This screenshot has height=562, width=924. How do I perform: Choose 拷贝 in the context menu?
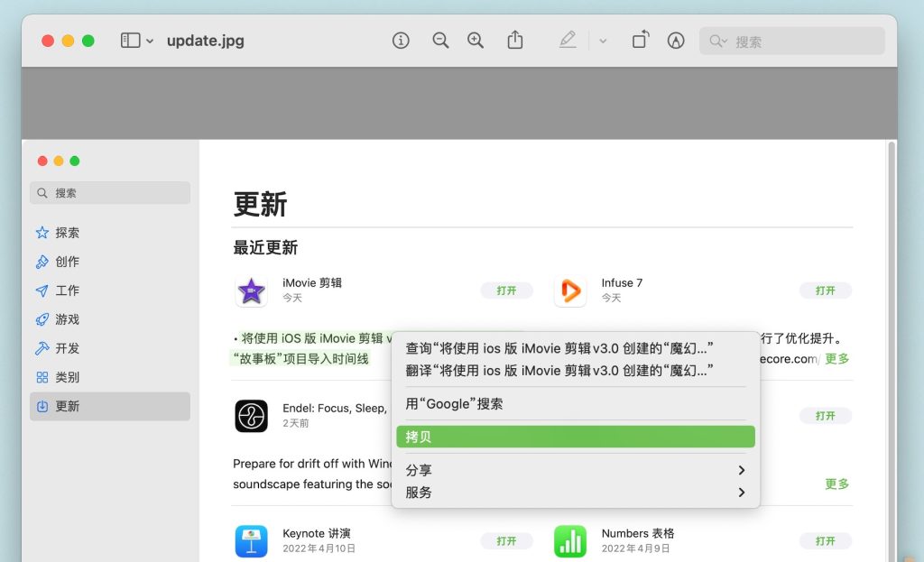coord(576,437)
